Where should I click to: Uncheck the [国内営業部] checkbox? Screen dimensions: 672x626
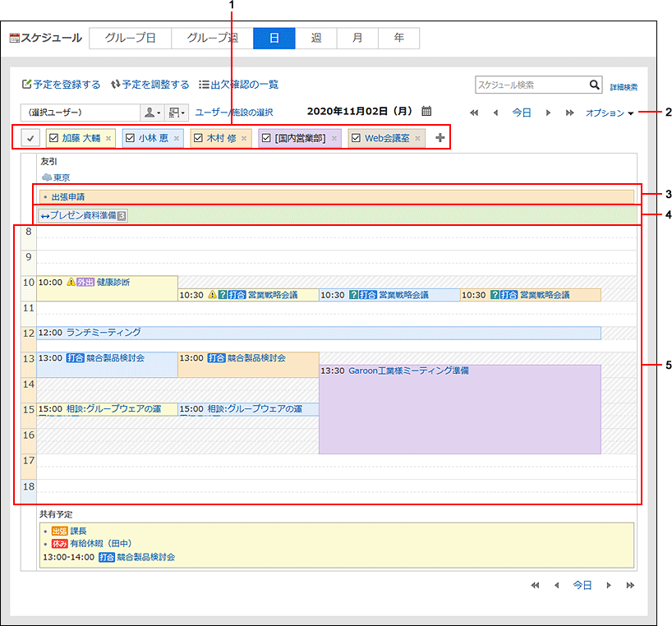click(266, 138)
